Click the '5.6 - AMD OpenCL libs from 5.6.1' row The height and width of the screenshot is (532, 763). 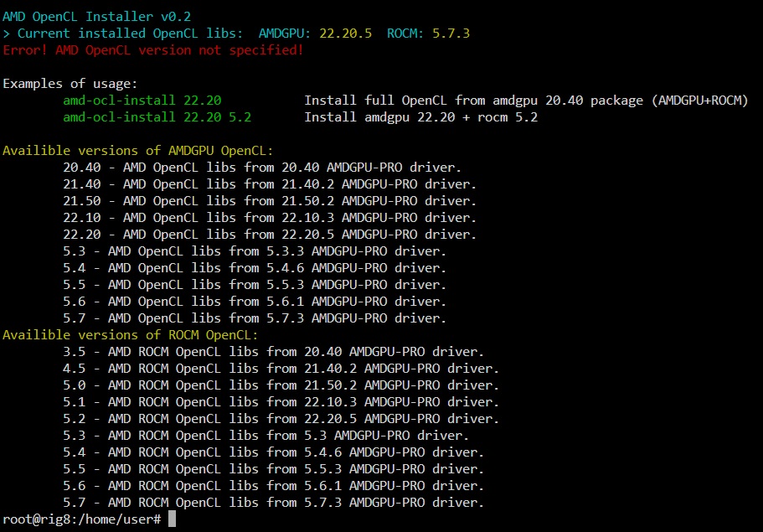point(255,302)
